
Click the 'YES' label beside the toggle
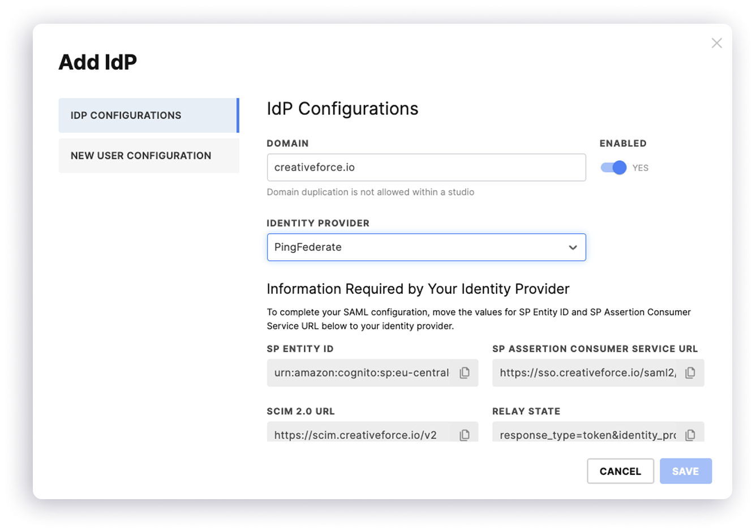click(x=641, y=168)
